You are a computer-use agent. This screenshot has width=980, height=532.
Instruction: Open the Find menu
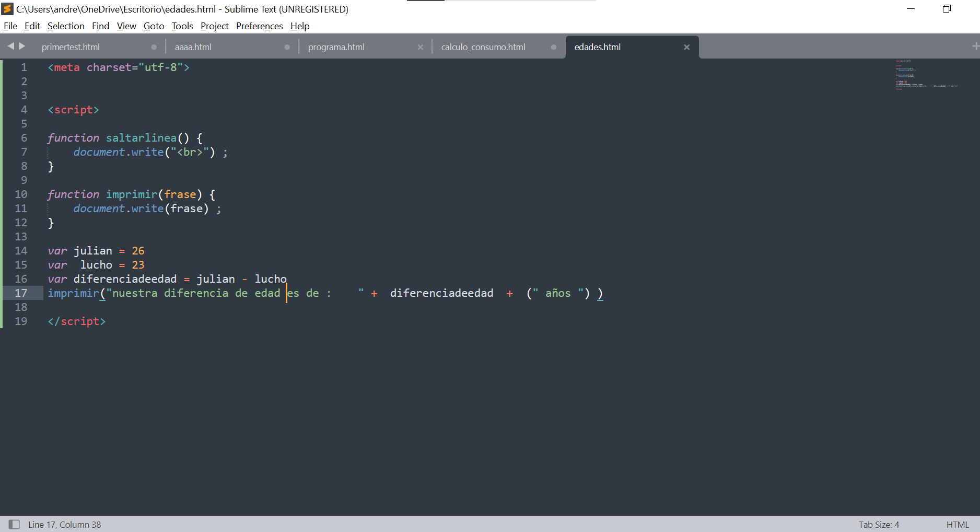101,26
